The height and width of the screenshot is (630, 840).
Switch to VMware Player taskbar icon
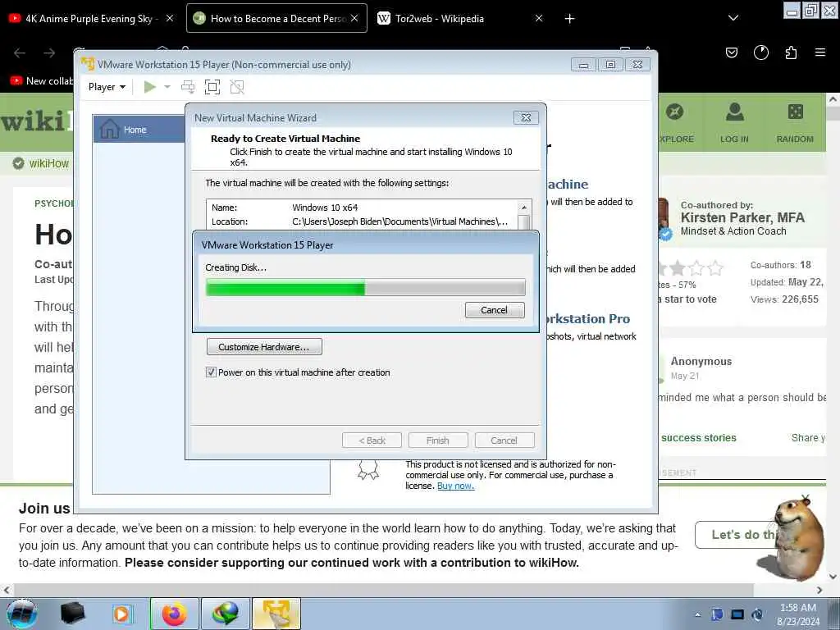(276, 614)
